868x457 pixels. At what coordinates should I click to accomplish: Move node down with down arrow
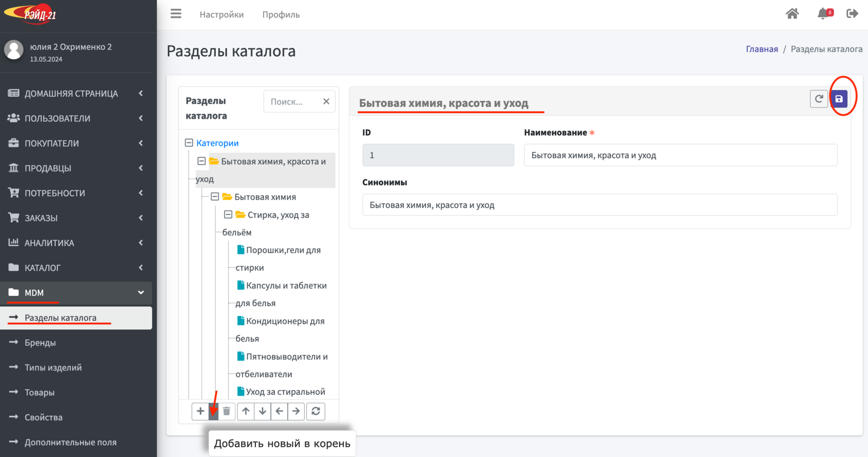point(262,412)
